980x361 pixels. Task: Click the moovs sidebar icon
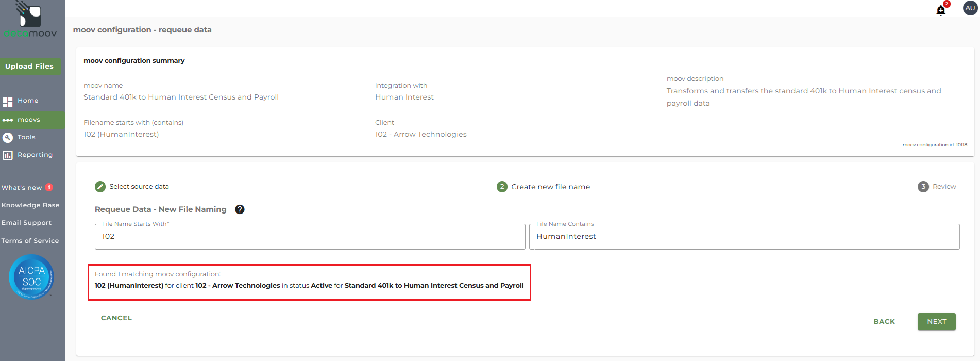tap(8, 120)
